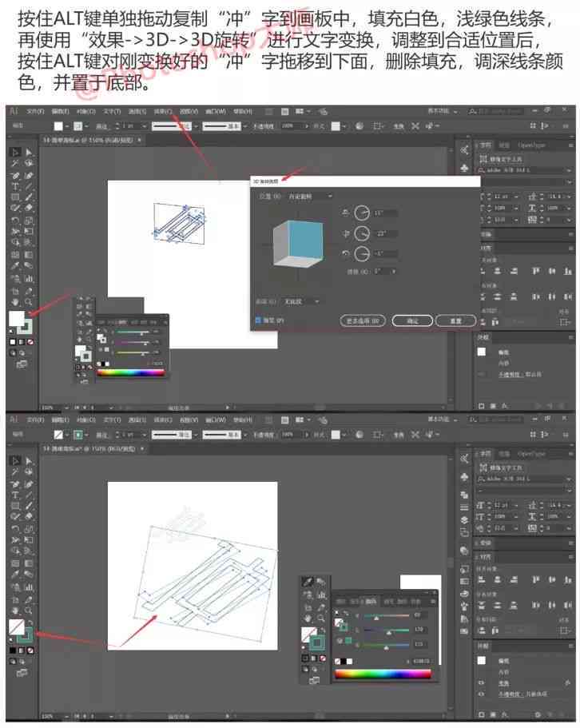Click 修饰文字工具 button in upper Character panel
The width and height of the screenshot is (580, 728).
(501, 159)
